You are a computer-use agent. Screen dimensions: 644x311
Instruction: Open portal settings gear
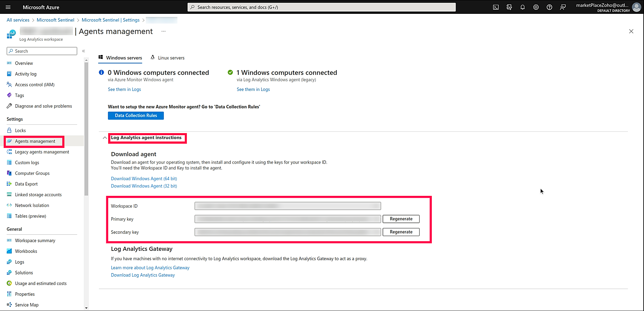pos(536,7)
